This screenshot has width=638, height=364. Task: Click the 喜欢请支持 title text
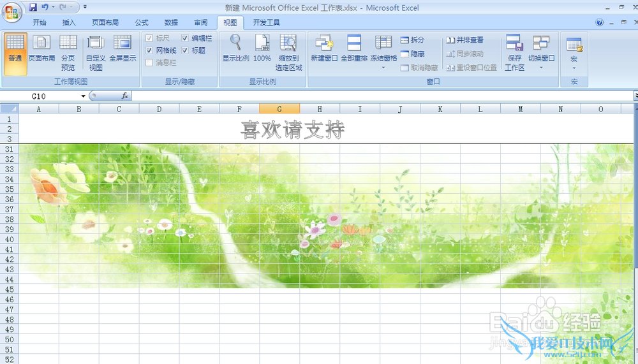(x=293, y=130)
